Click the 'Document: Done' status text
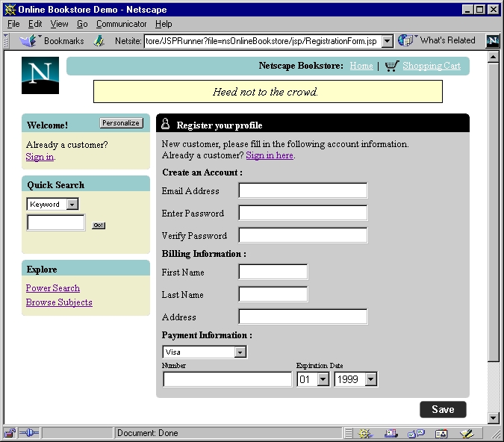Screen dimensions: 504x442 148,433
